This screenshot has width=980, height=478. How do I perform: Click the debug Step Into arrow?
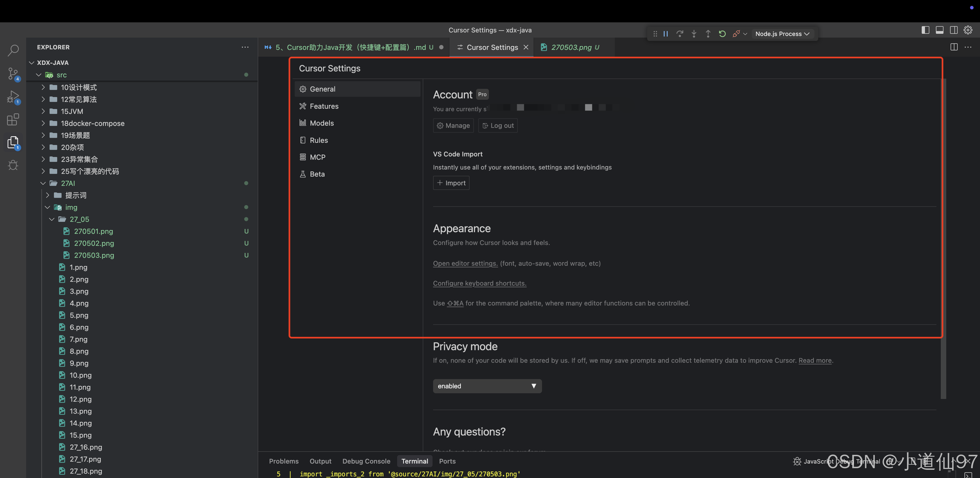(694, 34)
